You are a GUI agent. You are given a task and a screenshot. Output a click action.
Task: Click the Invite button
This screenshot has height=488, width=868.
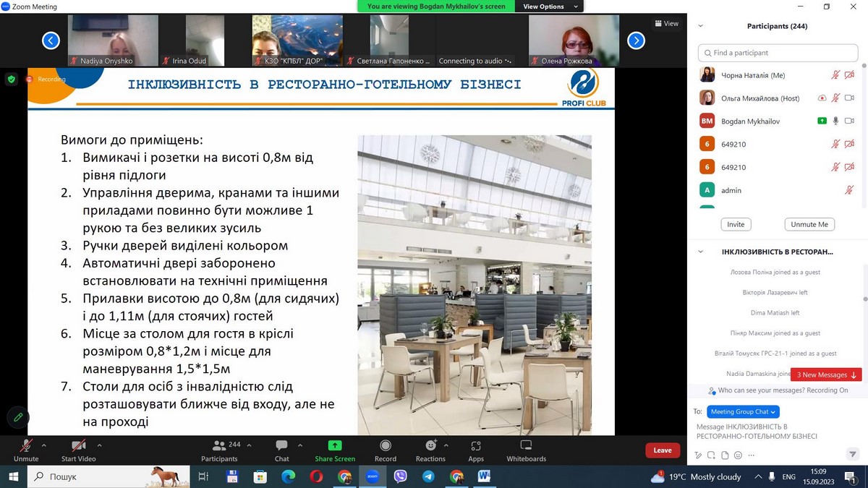[x=736, y=224]
